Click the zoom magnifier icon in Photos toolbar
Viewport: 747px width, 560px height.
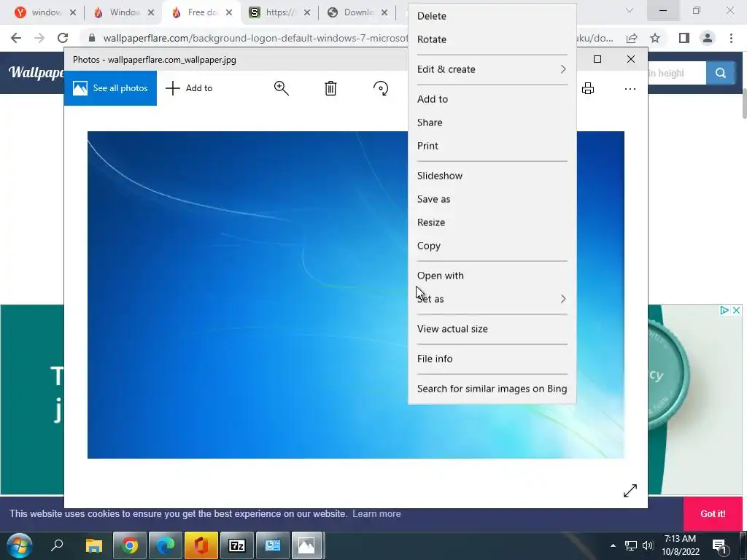(x=281, y=88)
